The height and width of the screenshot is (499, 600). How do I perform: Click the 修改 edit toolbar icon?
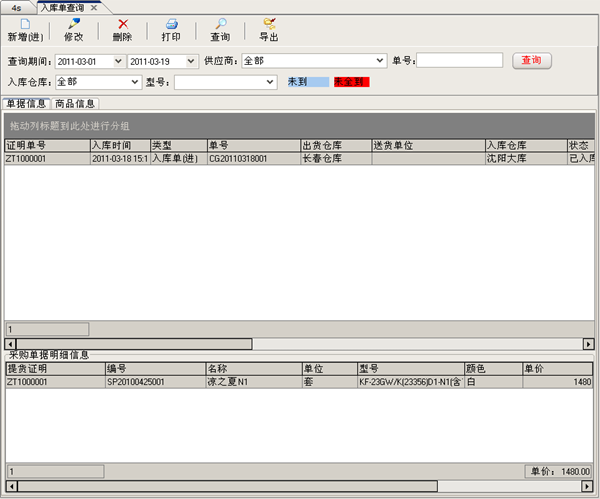tap(73, 24)
